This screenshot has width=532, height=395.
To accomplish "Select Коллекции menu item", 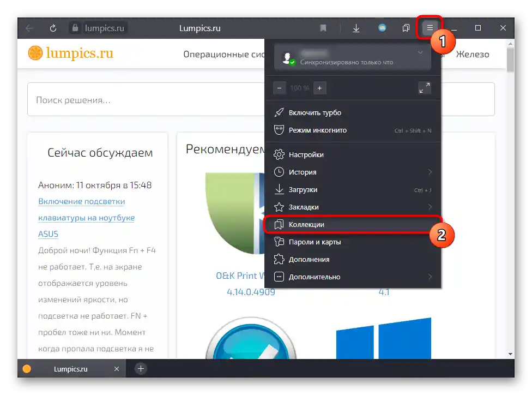I will click(x=353, y=224).
